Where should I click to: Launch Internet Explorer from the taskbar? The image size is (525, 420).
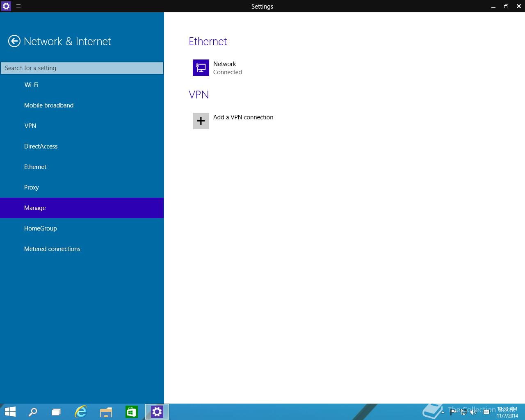(x=81, y=412)
